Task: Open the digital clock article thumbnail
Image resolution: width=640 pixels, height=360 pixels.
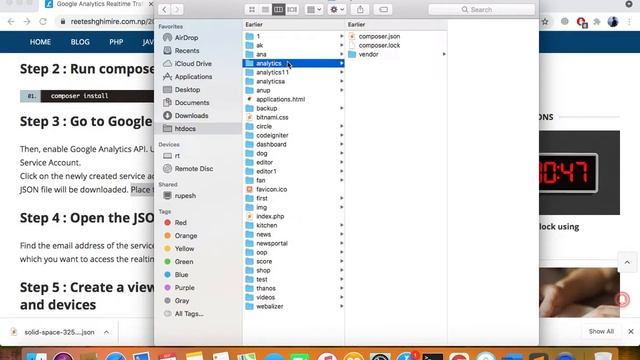Action: pyautogui.click(x=579, y=173)
